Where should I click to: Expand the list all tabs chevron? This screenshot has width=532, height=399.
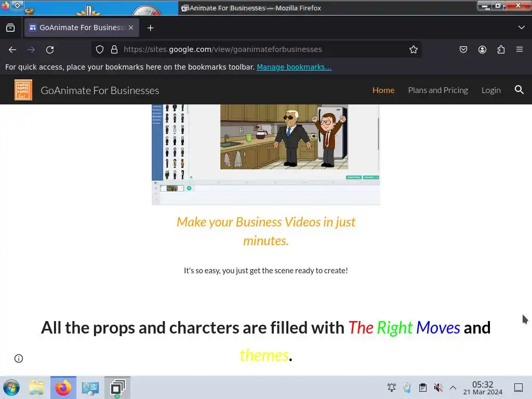point(522,28)
